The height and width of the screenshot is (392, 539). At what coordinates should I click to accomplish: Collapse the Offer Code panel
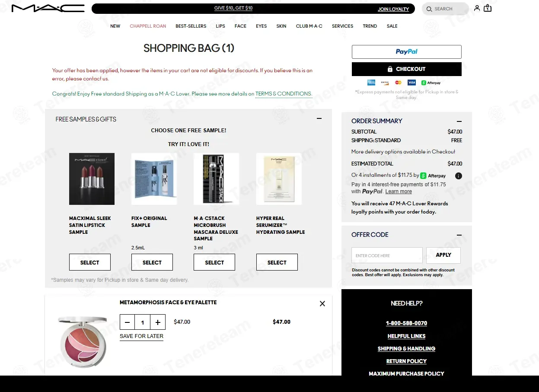(x=459, y=235)
